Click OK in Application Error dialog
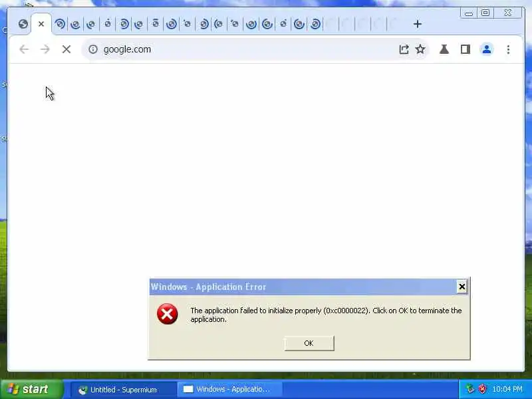This screenshot has height=399, width=532. click(309, 343)
